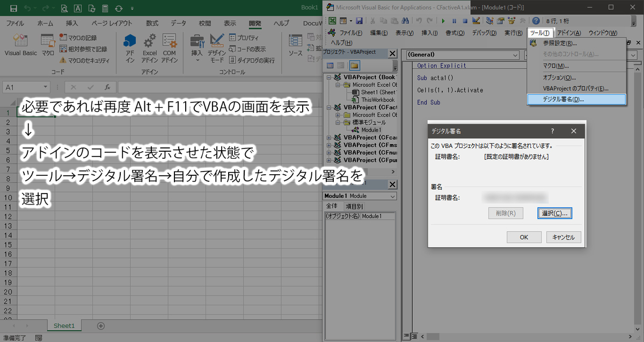This screenshot has width=644, height=342.
Task: Click the fx insert function icon
Action: (x=107, y=87)
